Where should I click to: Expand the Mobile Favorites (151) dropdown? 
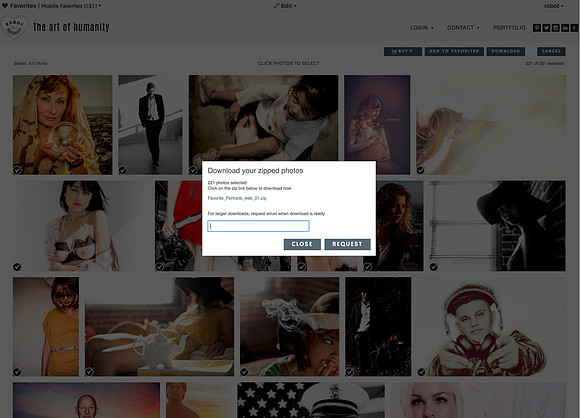coord(71,6)
